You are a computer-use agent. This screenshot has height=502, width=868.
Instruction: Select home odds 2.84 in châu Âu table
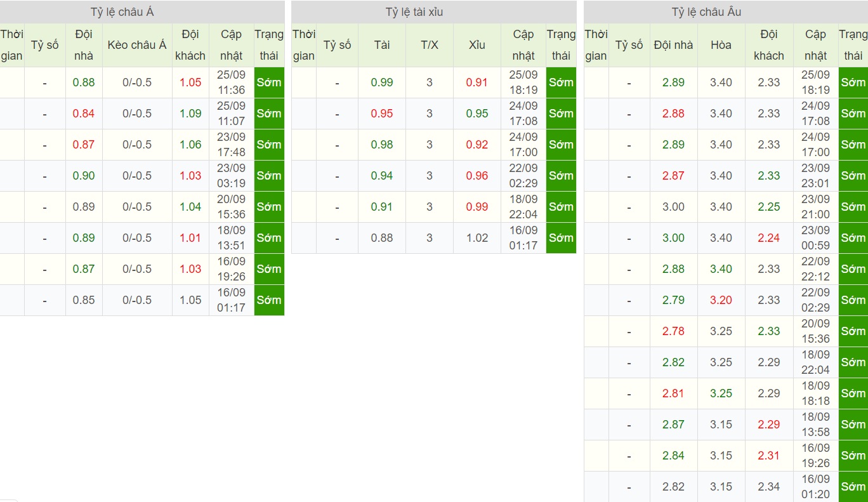[673, 456]
